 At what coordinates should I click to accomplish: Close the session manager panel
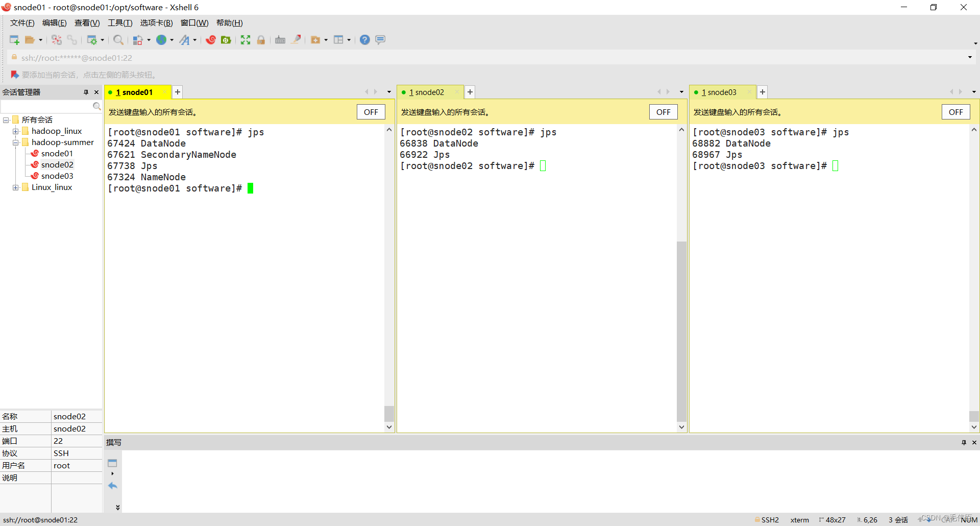96,92
